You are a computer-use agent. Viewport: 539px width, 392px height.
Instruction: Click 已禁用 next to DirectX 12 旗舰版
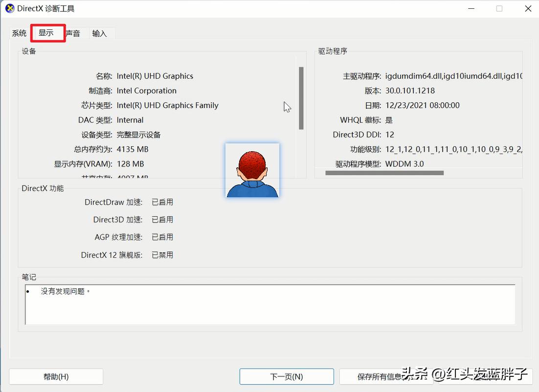(x=162, y=254)
